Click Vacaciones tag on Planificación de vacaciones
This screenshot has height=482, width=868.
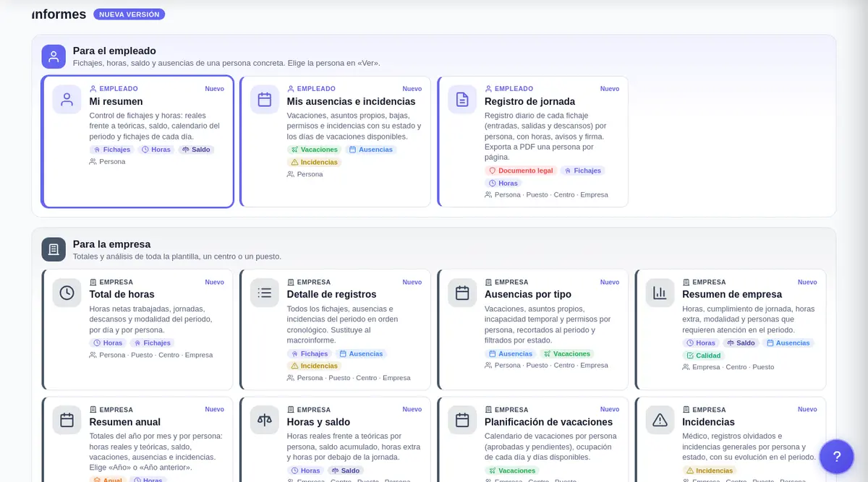point(512,470)
